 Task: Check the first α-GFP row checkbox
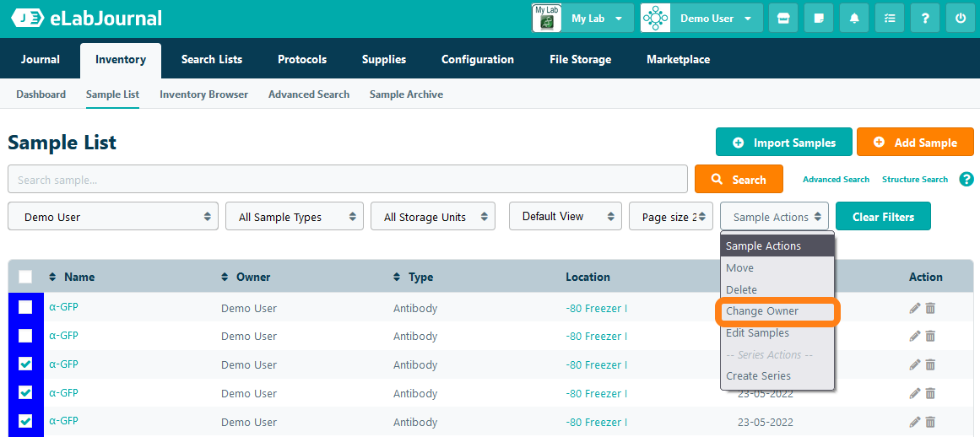(x=25, y=307)
